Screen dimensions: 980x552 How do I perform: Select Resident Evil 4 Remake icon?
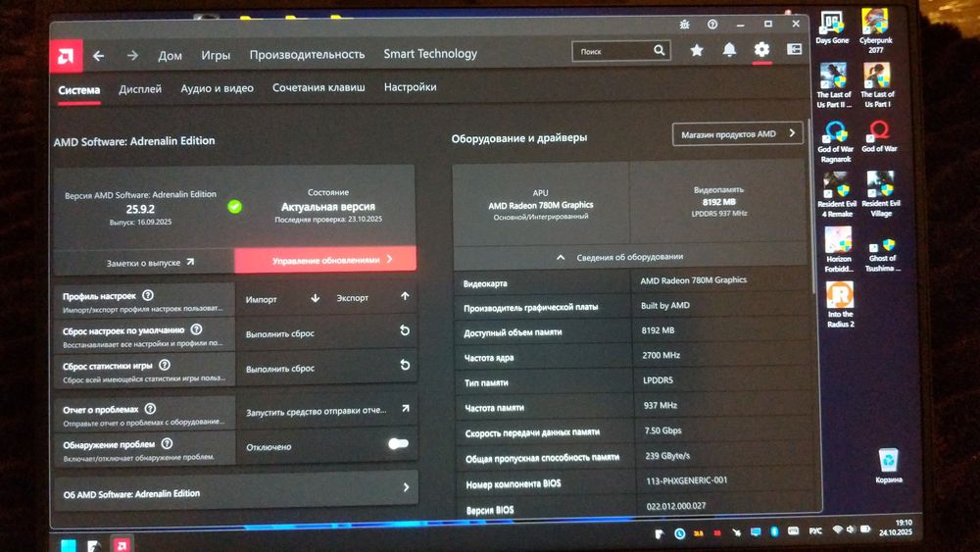click(837, 195)
